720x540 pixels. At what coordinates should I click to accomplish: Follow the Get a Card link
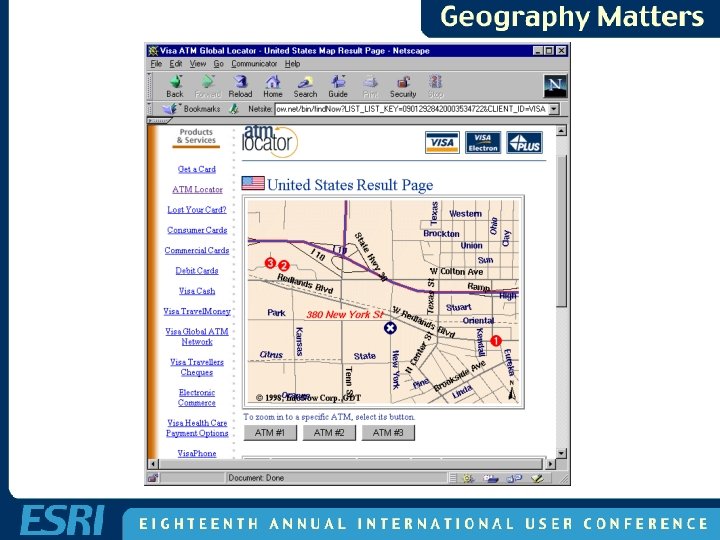(197, 169)
